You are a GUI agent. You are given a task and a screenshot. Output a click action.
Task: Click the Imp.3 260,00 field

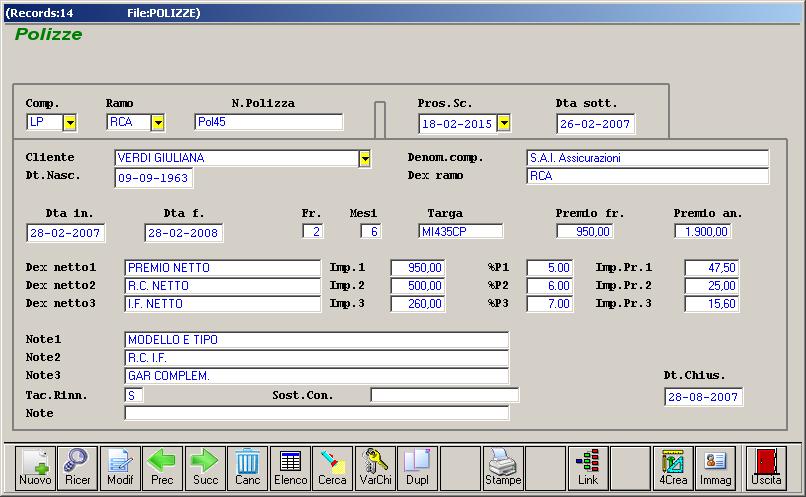pos(418,304)
